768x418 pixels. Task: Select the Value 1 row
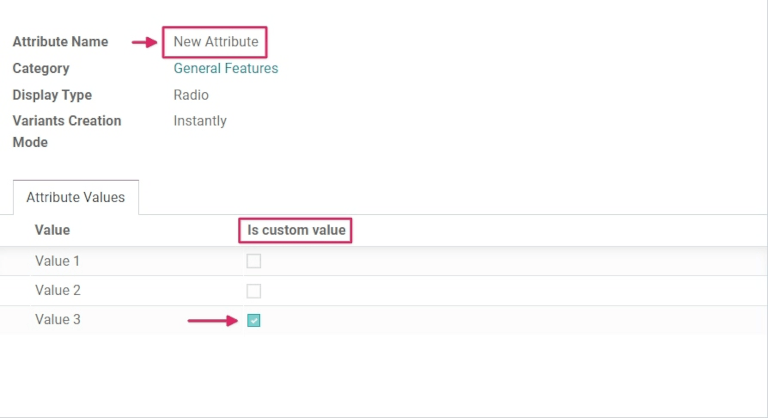58,261
